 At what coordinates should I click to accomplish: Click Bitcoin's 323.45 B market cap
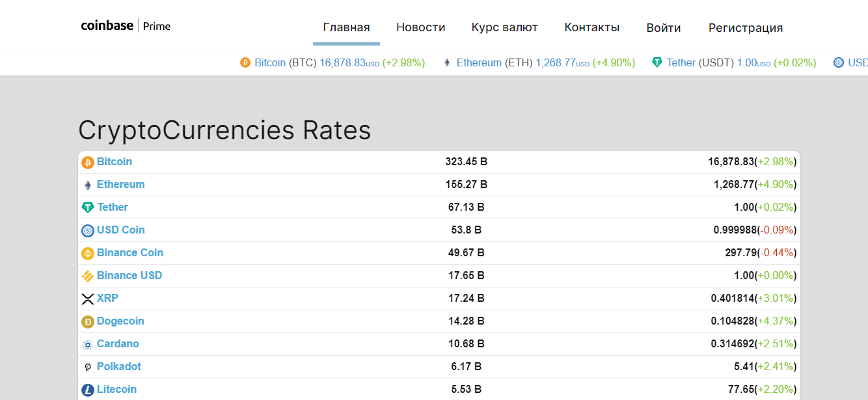coord(467,161)
